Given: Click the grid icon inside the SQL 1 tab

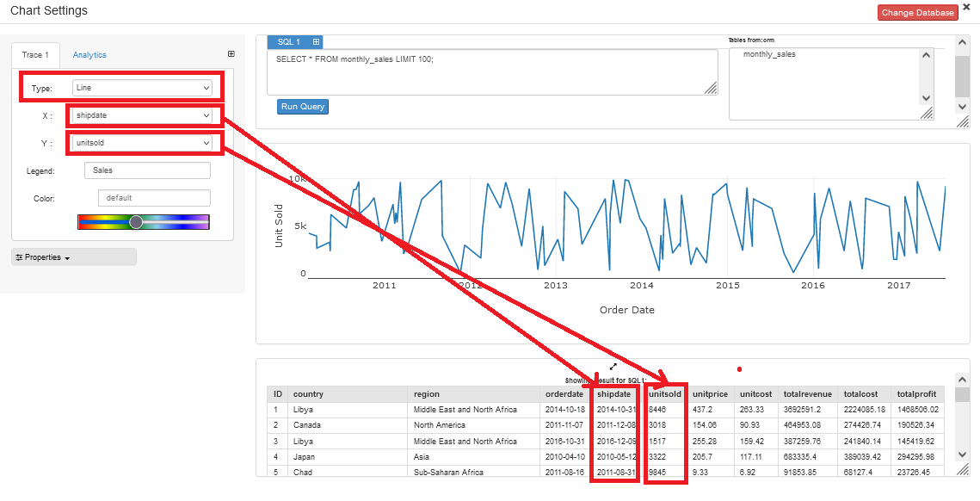Looking at the screenshot, I should (315, 41).
